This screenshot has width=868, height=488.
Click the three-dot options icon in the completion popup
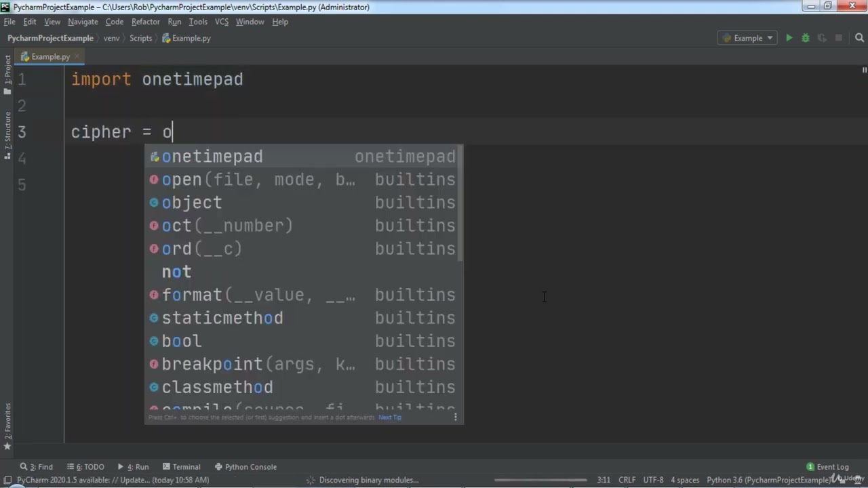(x=455, y=417)
